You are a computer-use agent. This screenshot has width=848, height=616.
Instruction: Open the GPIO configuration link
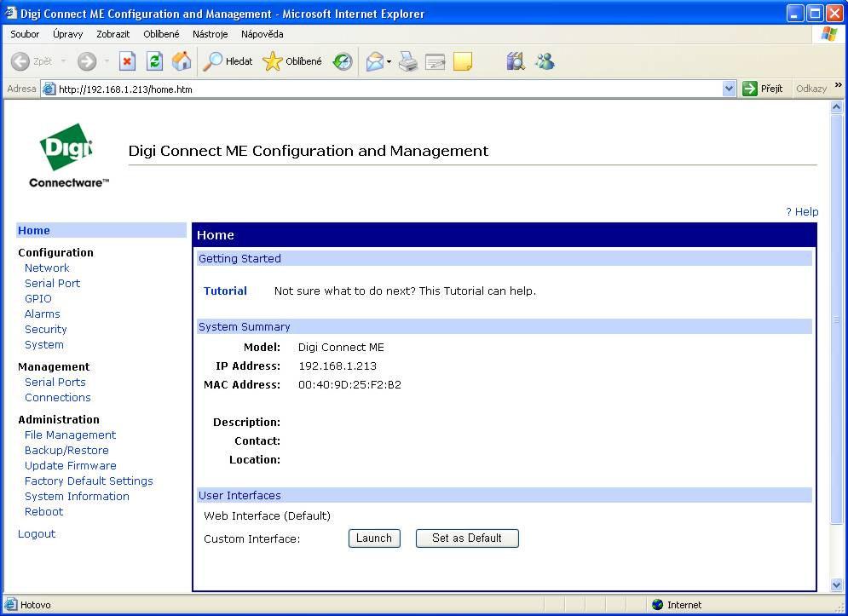38,298
